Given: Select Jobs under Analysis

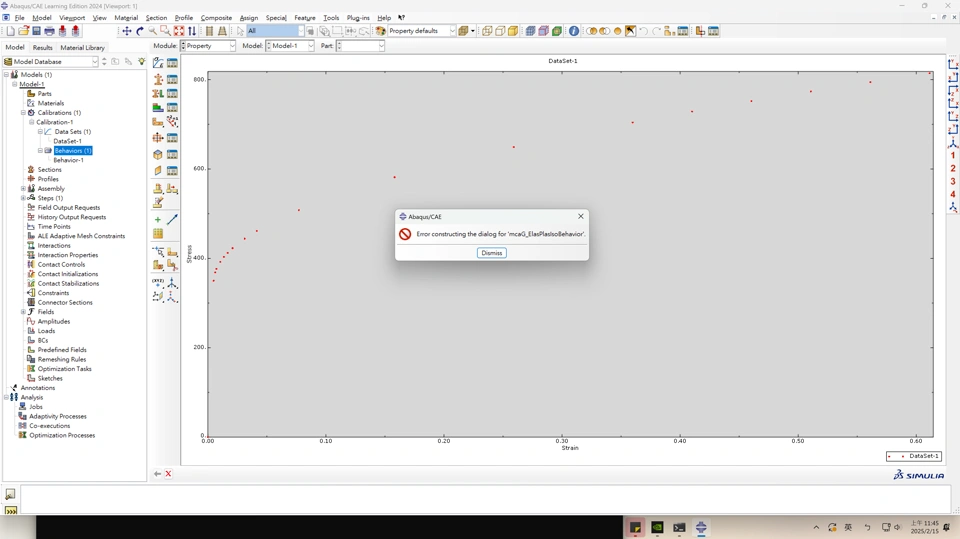Looking at the screenshot, I should (36, 407).
